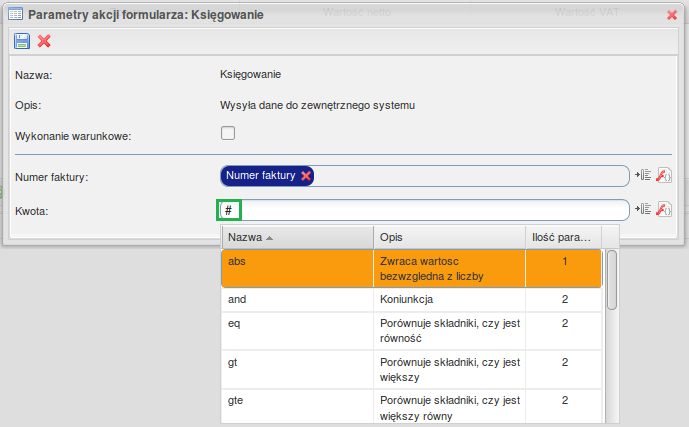Remove the Numer faktury tag
The width and height of the screenshot is (689, 427).
(x=306, y=176)
